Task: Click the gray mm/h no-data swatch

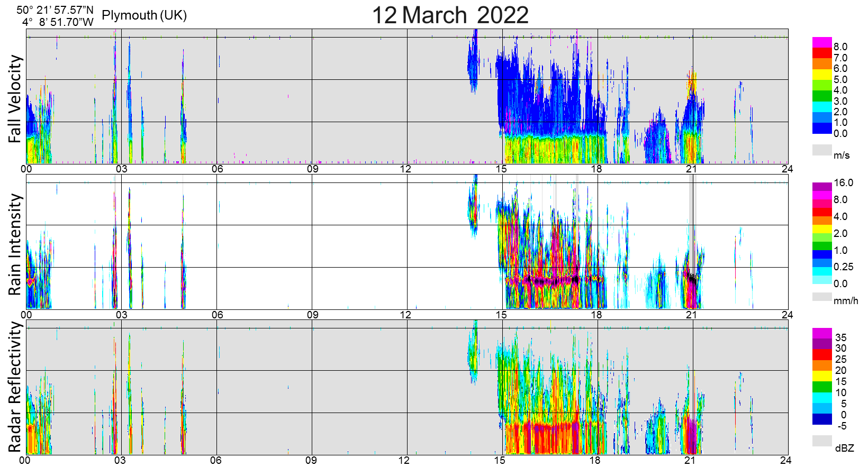Action: (822, 297)
